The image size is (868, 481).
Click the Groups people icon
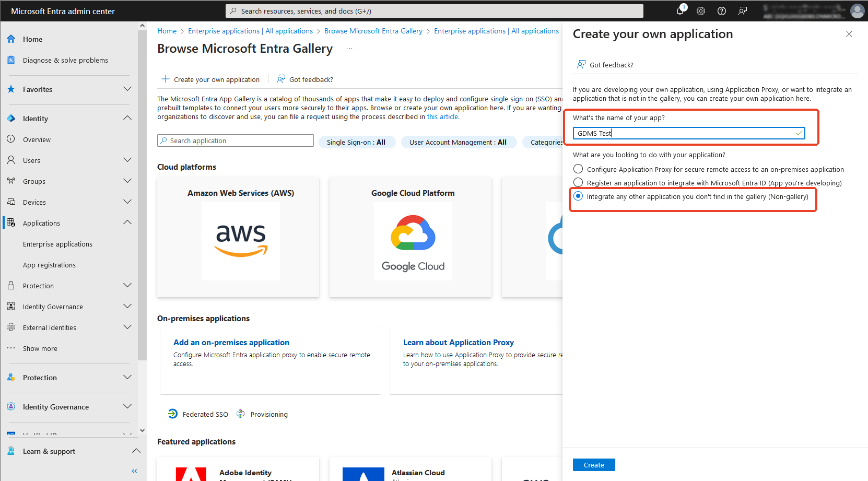coord(11,181)
